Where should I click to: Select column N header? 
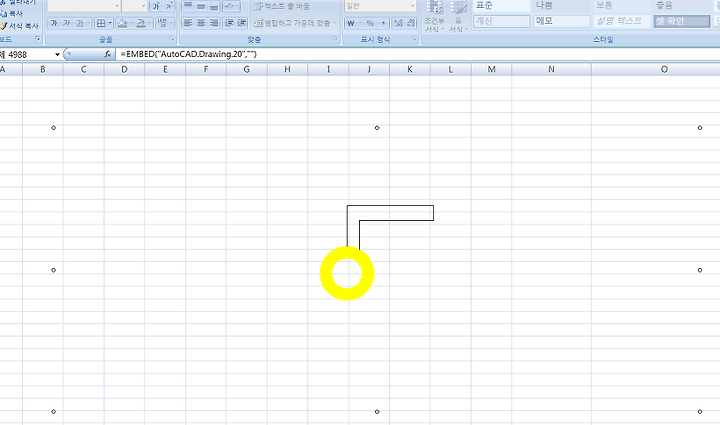pos(551,69)
